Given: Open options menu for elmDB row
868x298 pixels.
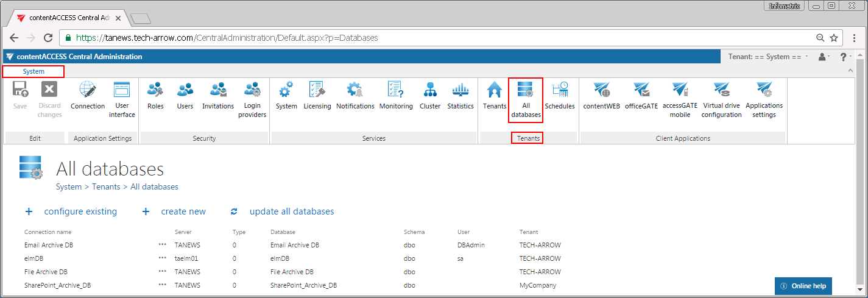Looking at the screenshot, I should [x=162, y=258].
